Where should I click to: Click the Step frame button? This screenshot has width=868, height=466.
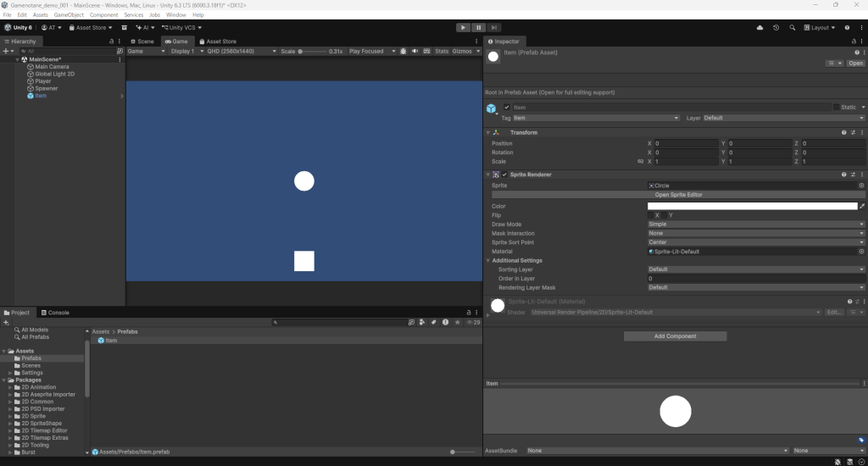[494, 28]
